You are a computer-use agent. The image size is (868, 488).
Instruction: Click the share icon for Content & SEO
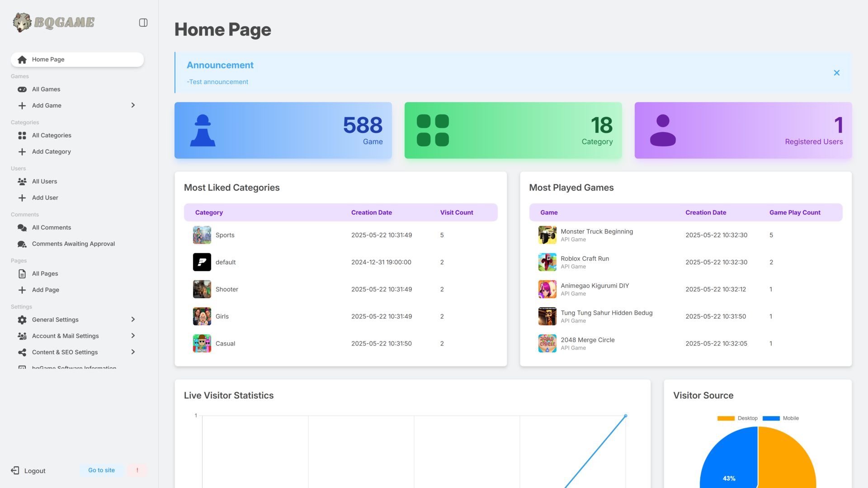[x=22, y=352]
